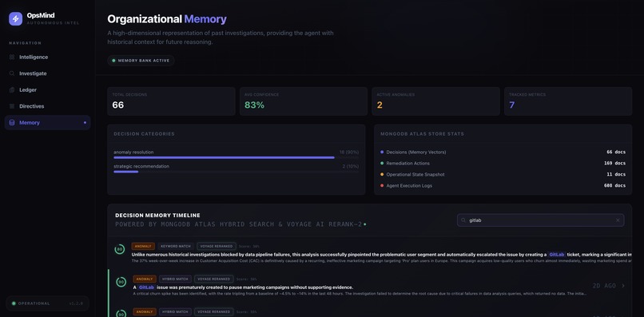Click the 'Operational' status label
Screen dimensions: 644x317
tap(34, 303)
